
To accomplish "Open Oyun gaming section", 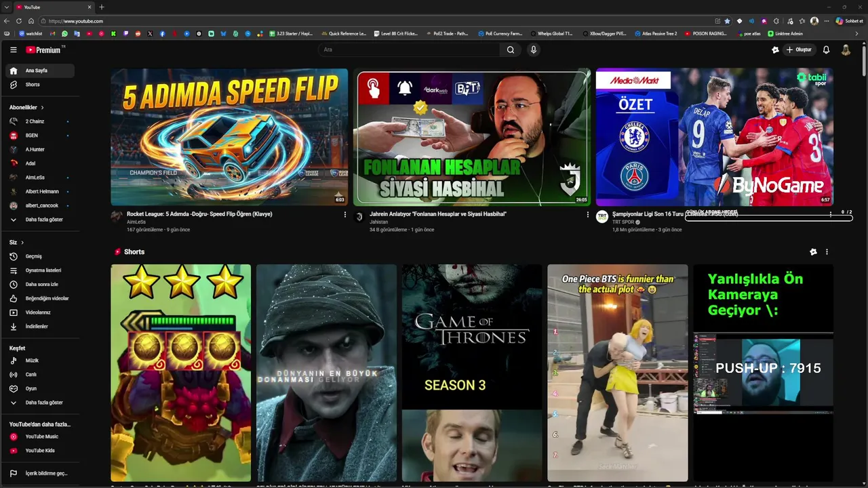I will pyautogui.click(x=39, y=388).
